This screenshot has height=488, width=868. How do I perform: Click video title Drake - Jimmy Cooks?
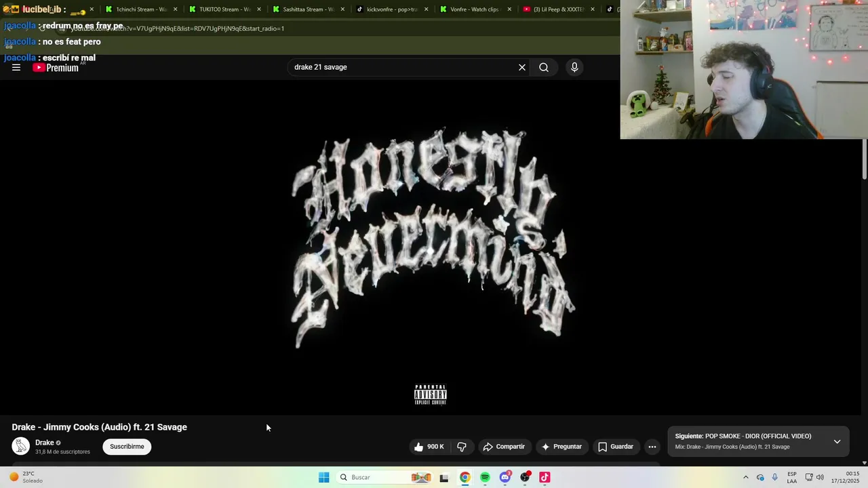[99, 427]
